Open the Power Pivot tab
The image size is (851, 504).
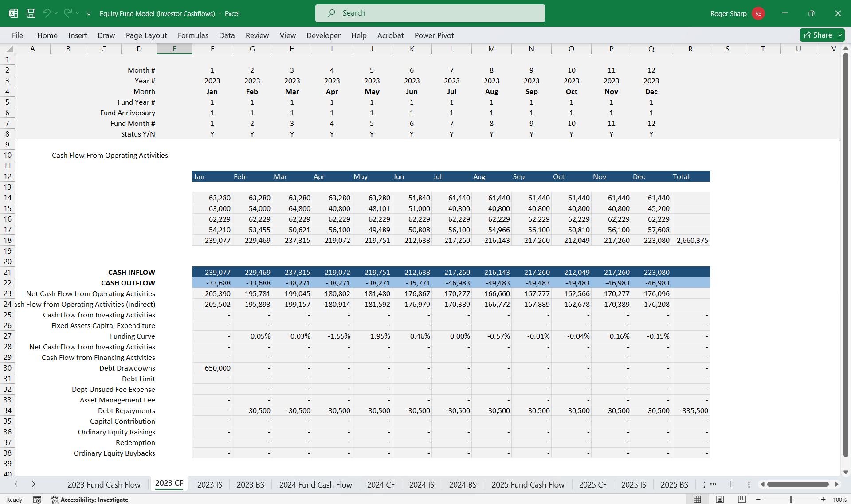(434, 35)
